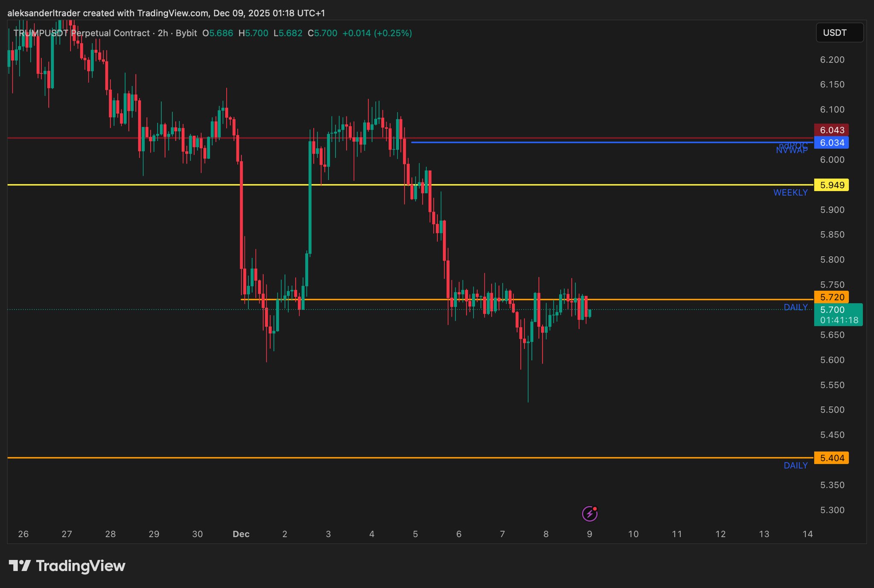The width and height of the screenshot is (874, 588).
Task: Open the USDT currency selector
Action: pos(839,33)
